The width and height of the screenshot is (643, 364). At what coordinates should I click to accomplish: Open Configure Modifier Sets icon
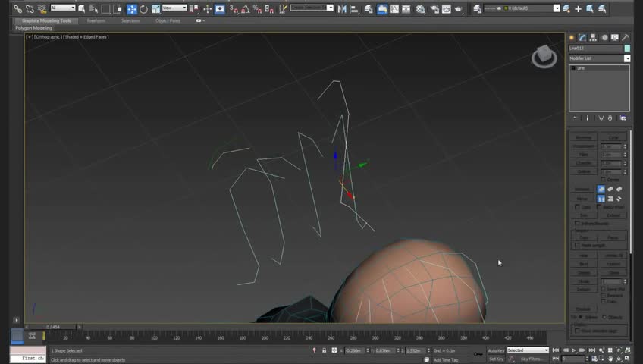coord(623,118)
